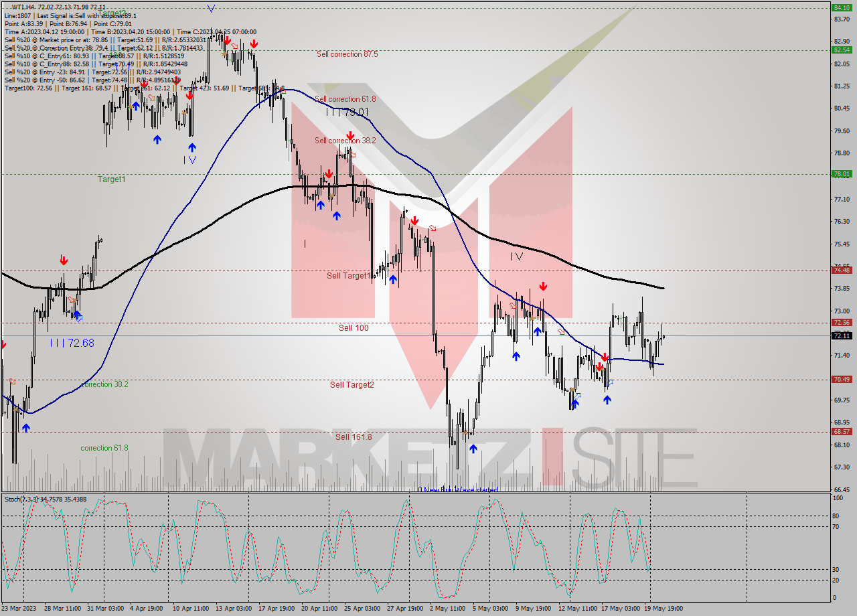
Task: Click the 'Sell Target2' label
Action: 352,385
